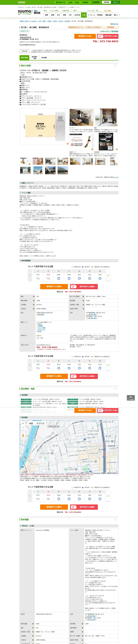
Task: Collapse the 周辺環境・地図 section
Action: click(x=115, y=389)
